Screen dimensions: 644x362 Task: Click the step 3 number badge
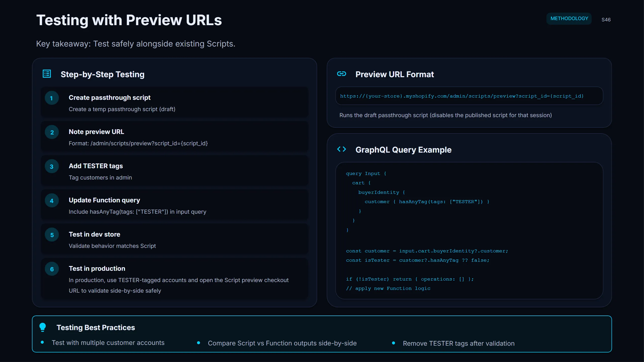point(52,166)
